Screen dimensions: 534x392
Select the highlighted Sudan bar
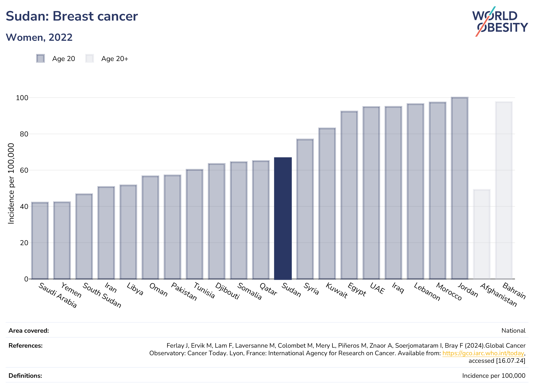pos(283,218)
